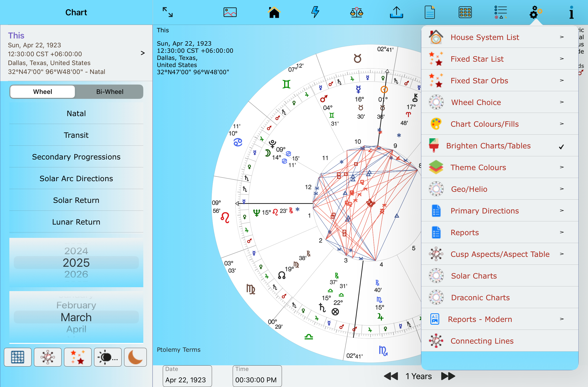The height and width of the screenshot is (387, 588).
Task: Click the aspect grid icon at bottom left
Action: click(17, 357)
